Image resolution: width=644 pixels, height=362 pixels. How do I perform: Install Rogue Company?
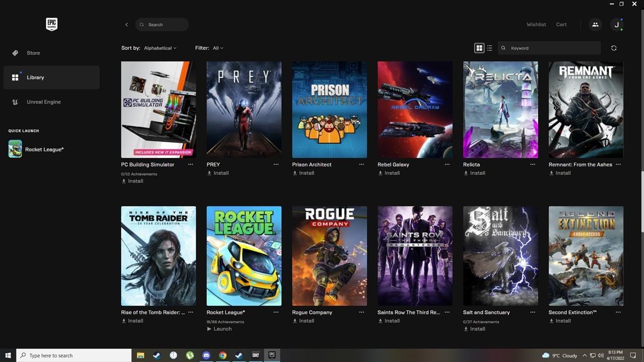coord(303,321)
